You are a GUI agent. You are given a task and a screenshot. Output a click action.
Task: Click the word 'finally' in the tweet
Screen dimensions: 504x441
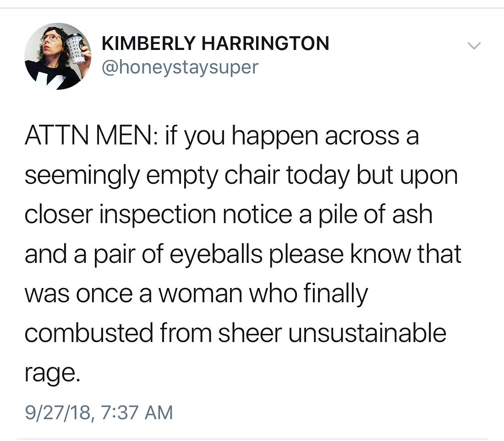(x=335, y=293)
